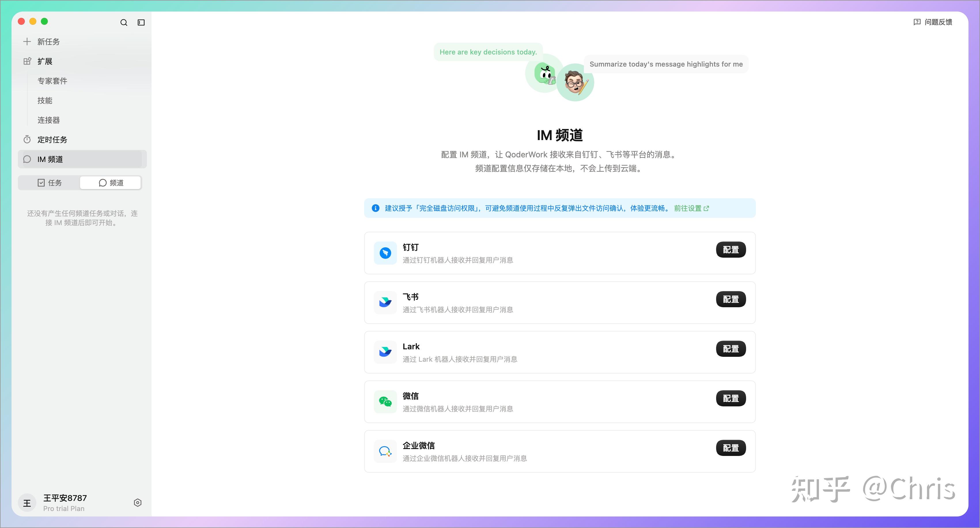This screenshot has width=980, height=528.
Task: Click the "Here are key decisions today." bubble
Action: coord(488,52)
